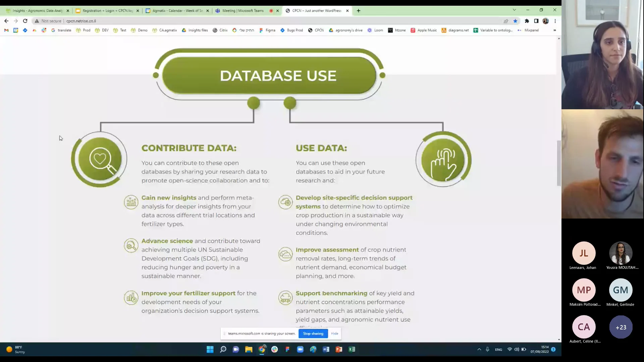This screenshot has width=644, height=362.
Task: Toggle the microphone icon in the system tray
Action: (x=487, y=349)
